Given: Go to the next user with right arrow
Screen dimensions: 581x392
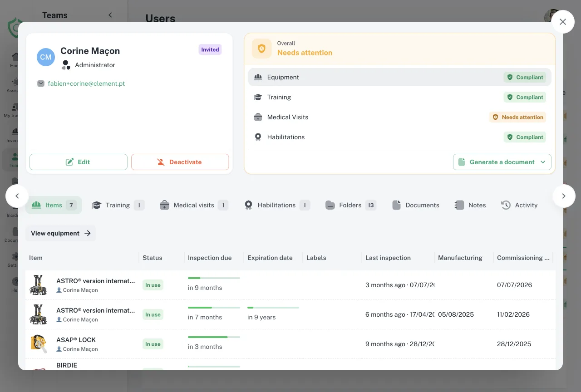Looking at the screenshot, I should point(564,196).
